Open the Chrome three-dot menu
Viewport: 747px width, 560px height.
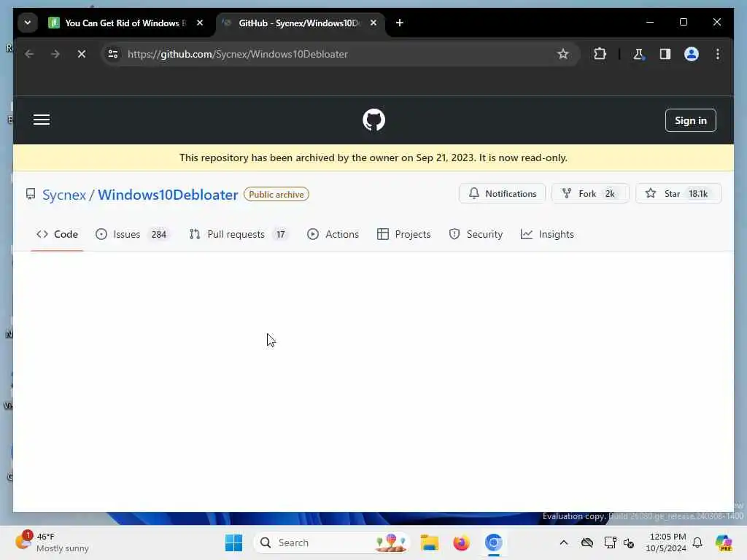coord(718,54)
